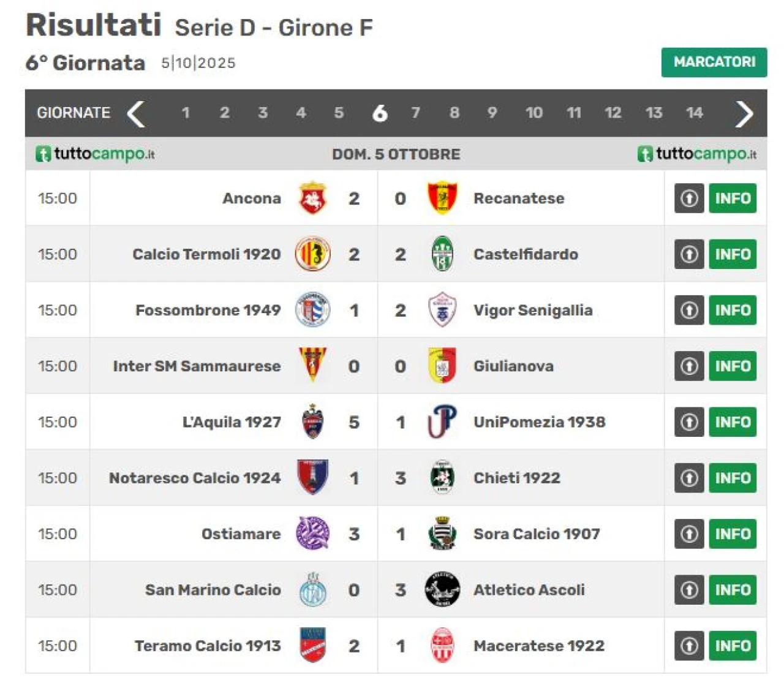Show later giornate with right chevron
The width and height of the screenshot is (784, 688).
[744, 113]
